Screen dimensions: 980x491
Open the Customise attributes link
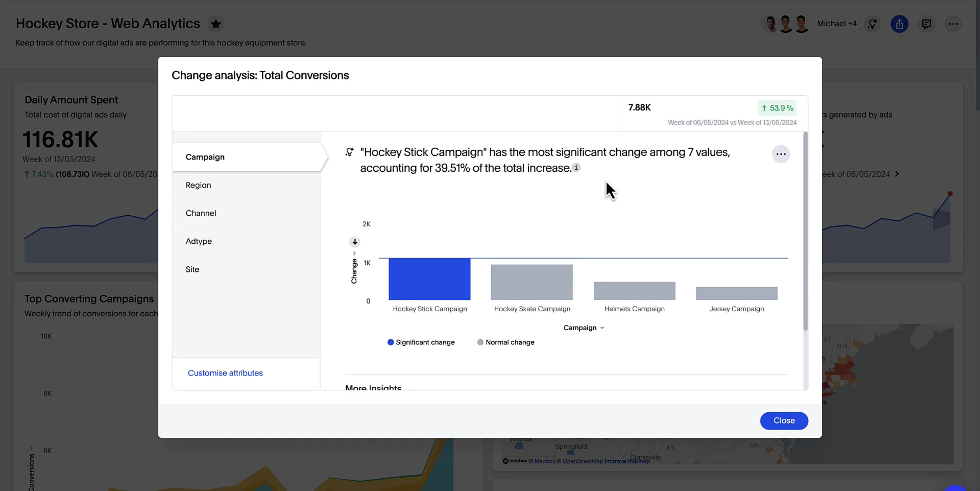pyautogui.click(x=225, y=373)
